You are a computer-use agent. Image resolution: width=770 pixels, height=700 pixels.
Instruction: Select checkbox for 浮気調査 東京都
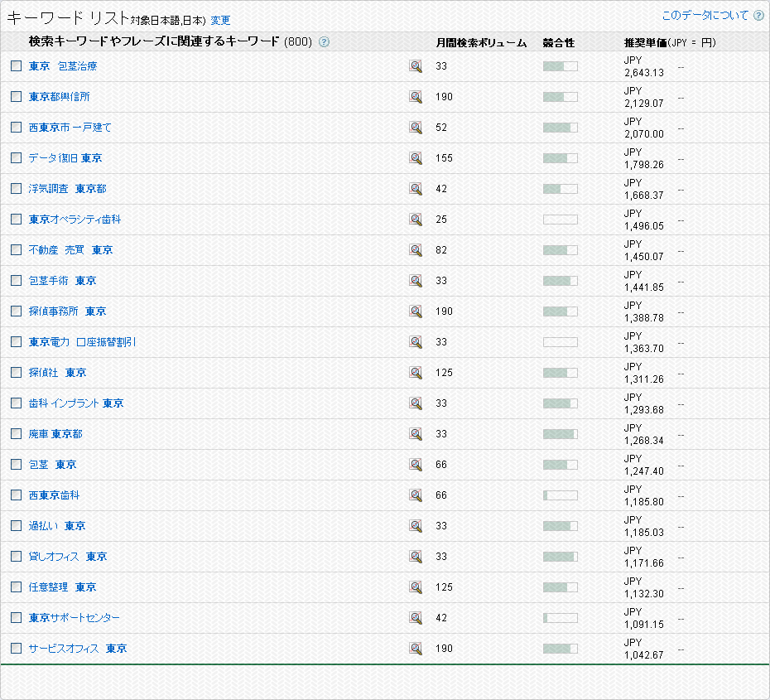click(16, 189)
